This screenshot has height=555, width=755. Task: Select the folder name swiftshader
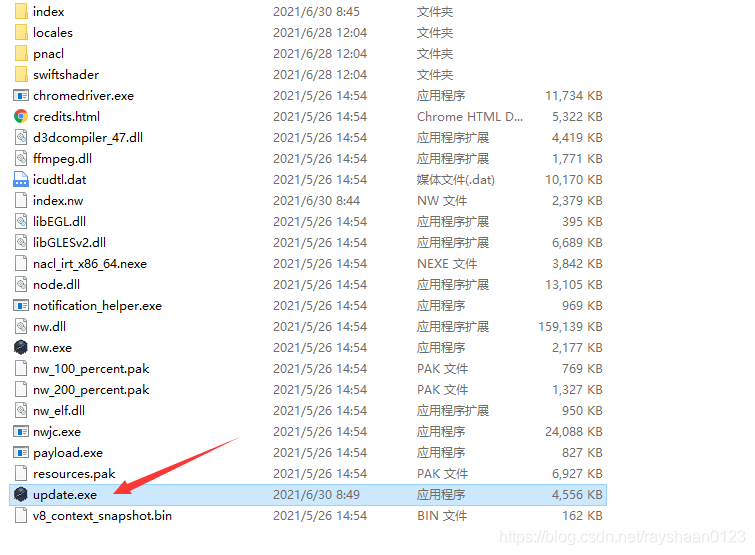point(66,75)
